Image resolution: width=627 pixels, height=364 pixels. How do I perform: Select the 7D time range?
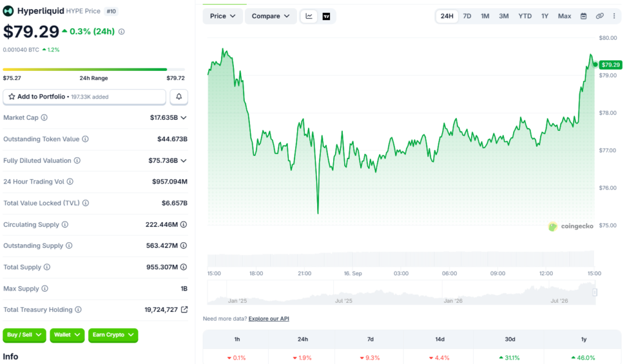tap(467, 17)
